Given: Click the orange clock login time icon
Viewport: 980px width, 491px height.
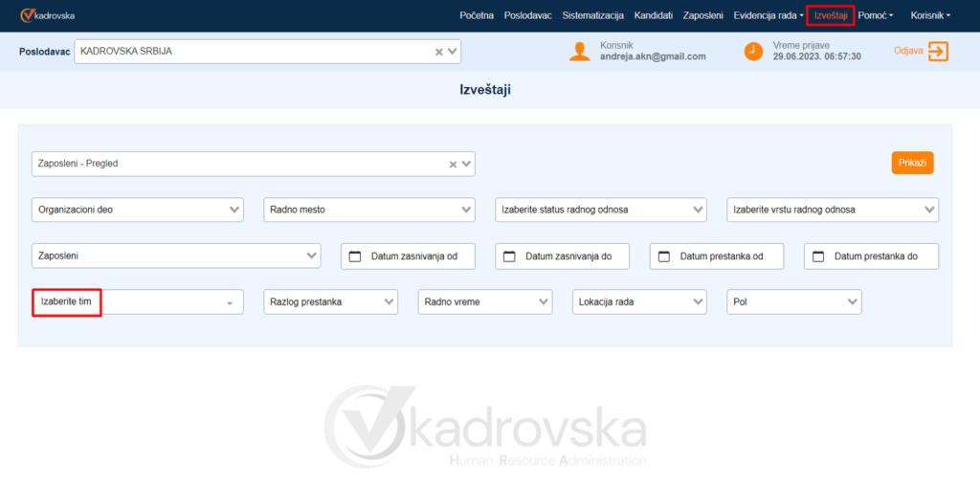Looking at the screenshot, I should [x=754, y=51].
